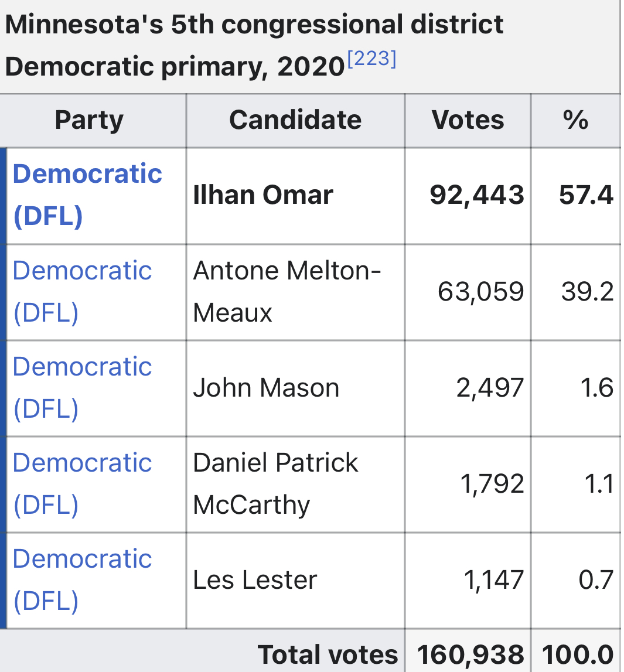The width and height of the screenshot is (624, 672).
Task: Click the Les Lester candidate cell
Action: click(255, 580)
